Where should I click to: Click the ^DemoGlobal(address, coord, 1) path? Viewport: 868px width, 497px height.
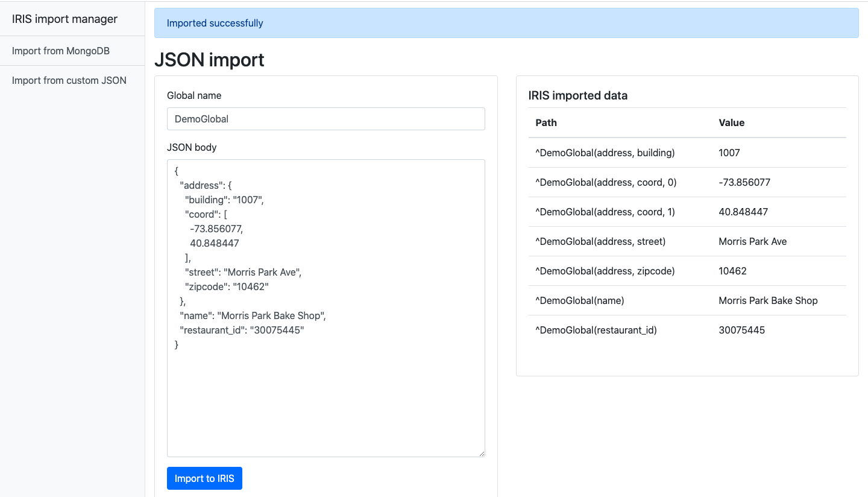pyautogui.click(x=605, y=212)
